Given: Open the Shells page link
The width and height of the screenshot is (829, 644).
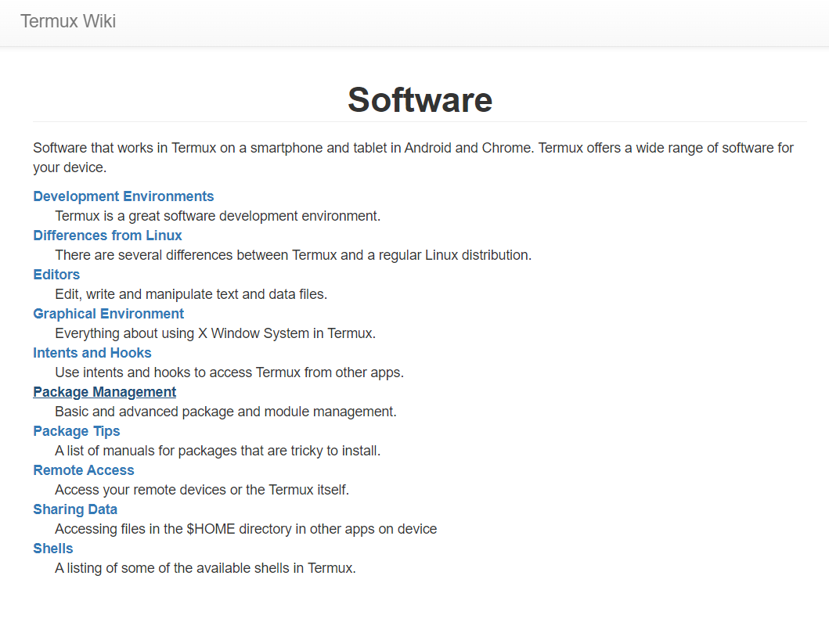Looking at the screenshot, I should [53, 549].
